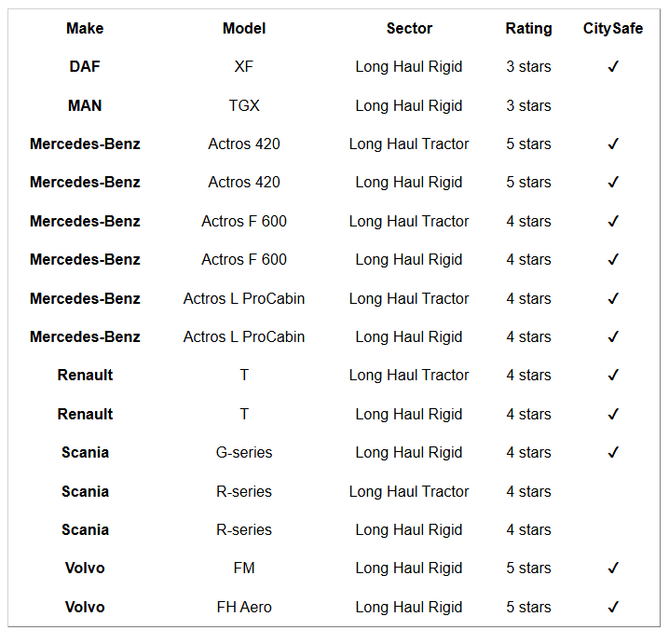This screenshot has width=669, height=644.
Task: Click the CitySafe checkmark for Scania G-series
Action: [x=613, y=453]
